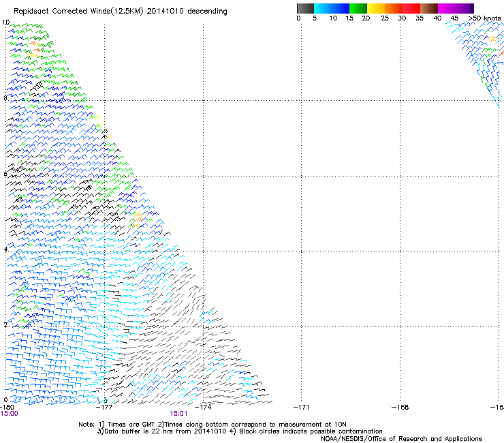Click the '4' latitude axis label
The height and width of the screenshot is (443, 504).
5,249
